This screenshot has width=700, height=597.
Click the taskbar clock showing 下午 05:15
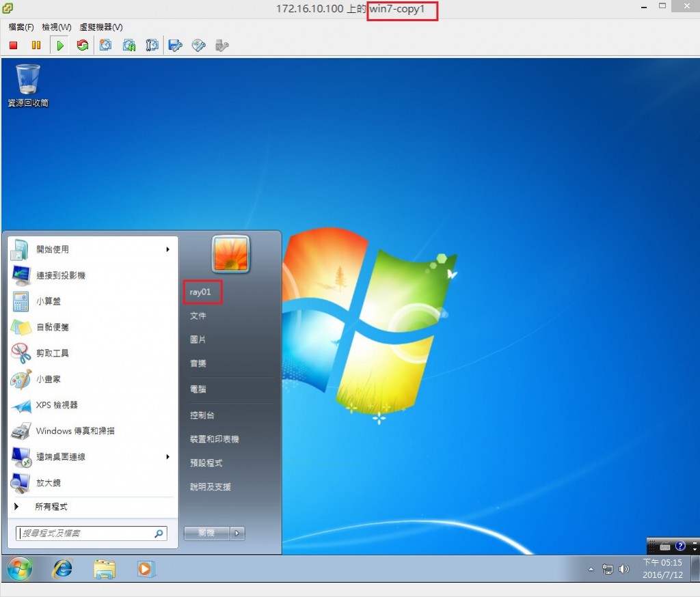(x=662, y=568)
